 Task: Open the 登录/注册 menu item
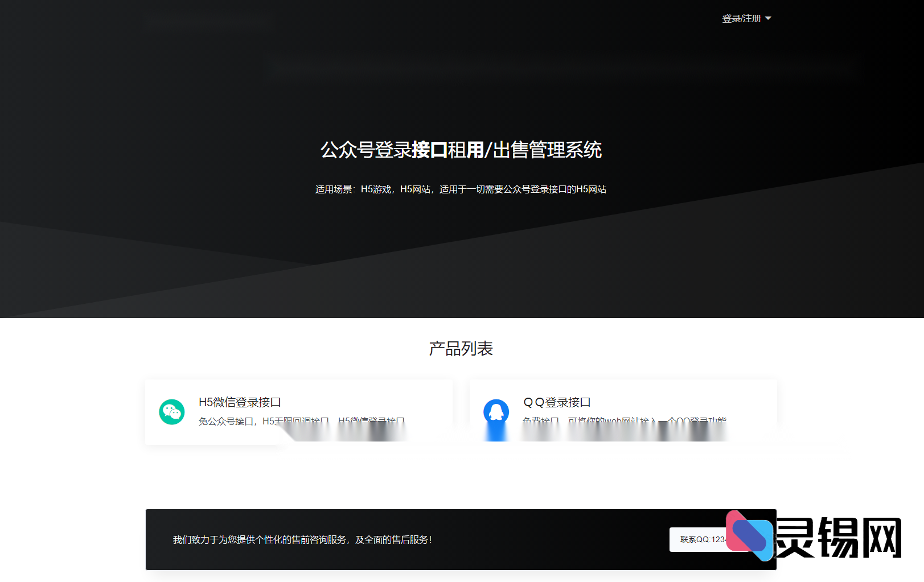pos(740,18)
